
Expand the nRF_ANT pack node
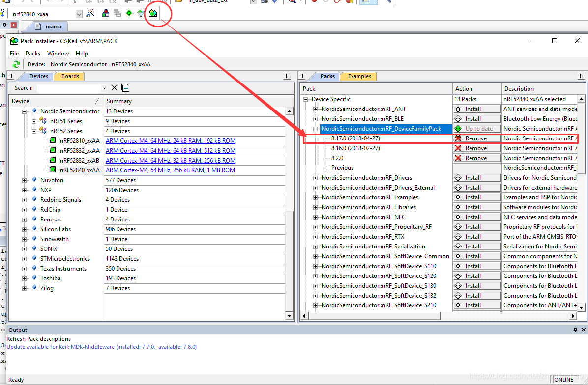coord(315,109)
